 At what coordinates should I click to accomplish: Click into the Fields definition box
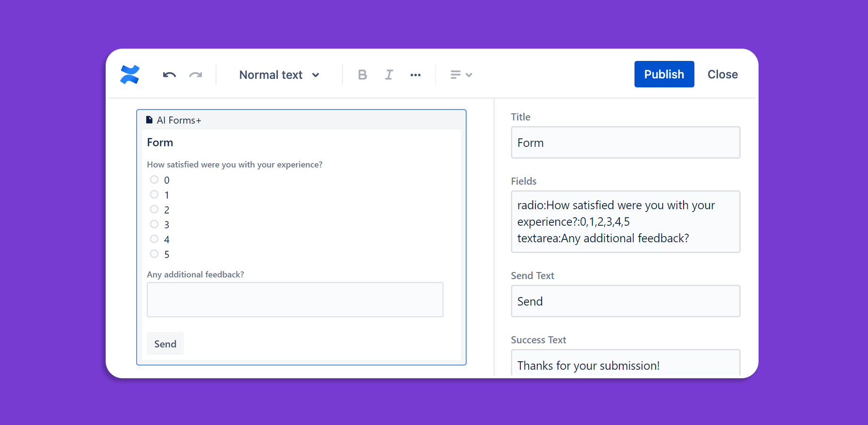click(x=625, y=221)
